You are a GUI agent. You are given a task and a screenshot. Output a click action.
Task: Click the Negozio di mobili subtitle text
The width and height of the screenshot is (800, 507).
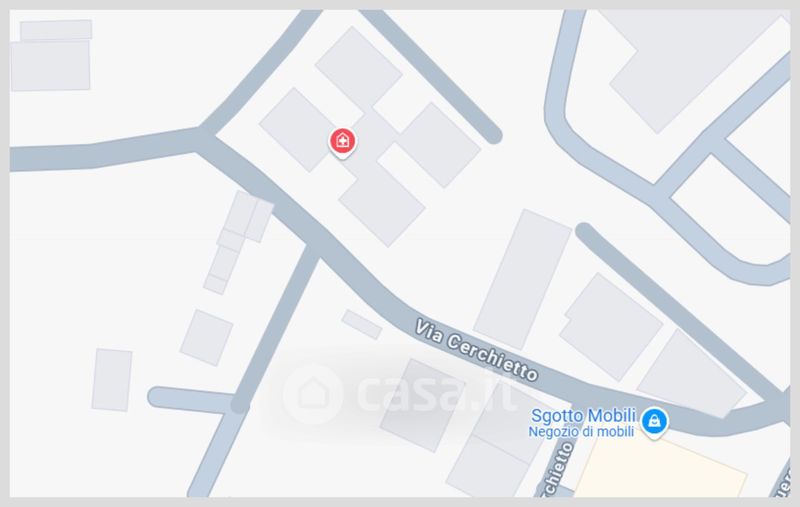(581, 432)
